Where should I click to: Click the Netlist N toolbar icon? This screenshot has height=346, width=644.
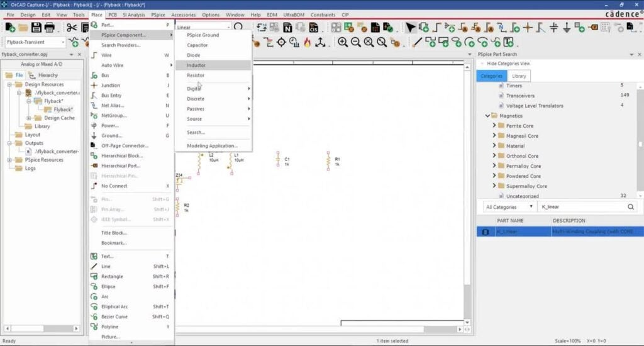pyautogui.click(x=287, y=28)
